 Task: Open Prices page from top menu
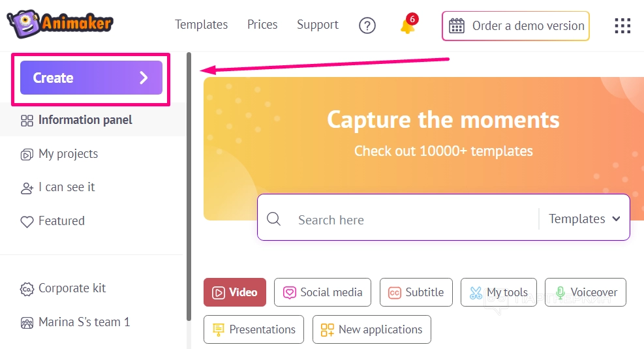coord(262,25)
